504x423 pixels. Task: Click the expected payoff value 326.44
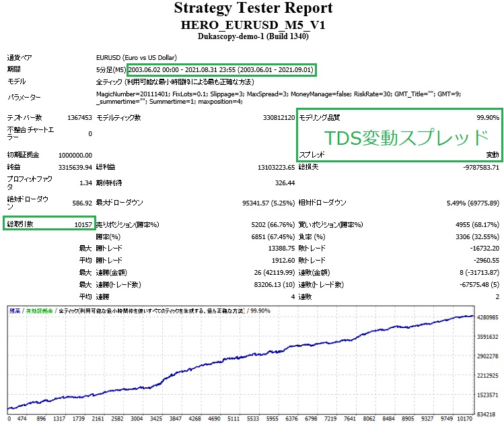point(285,183)
